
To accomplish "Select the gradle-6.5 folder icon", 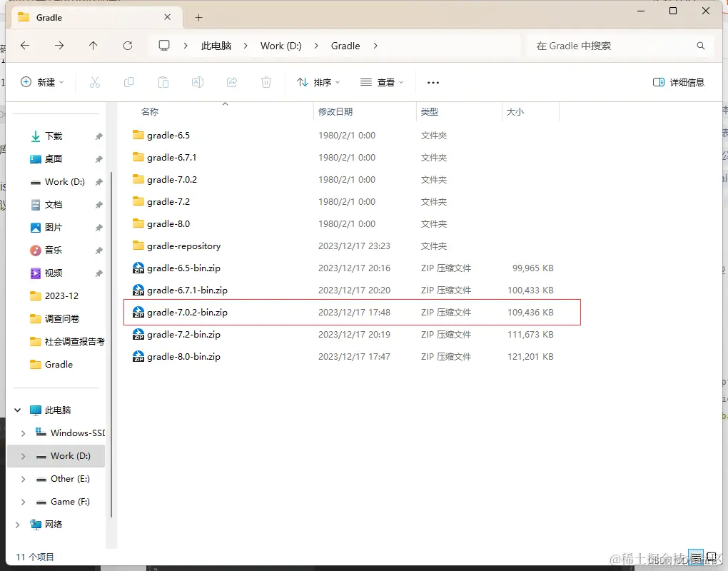I will coord(138,135).
